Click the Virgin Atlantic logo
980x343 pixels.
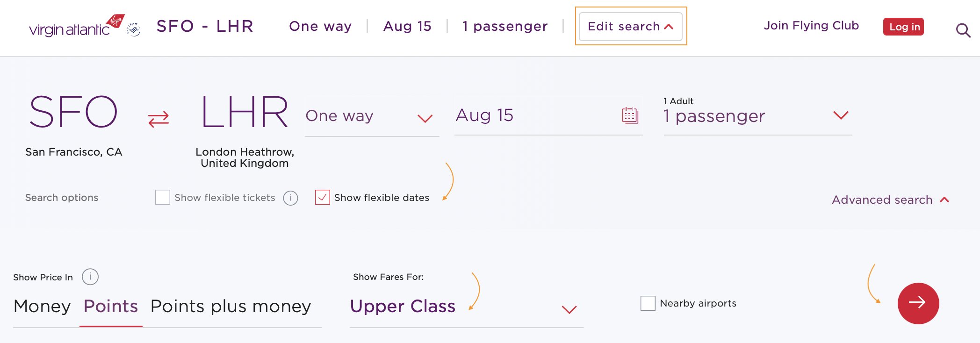(77, 26)
